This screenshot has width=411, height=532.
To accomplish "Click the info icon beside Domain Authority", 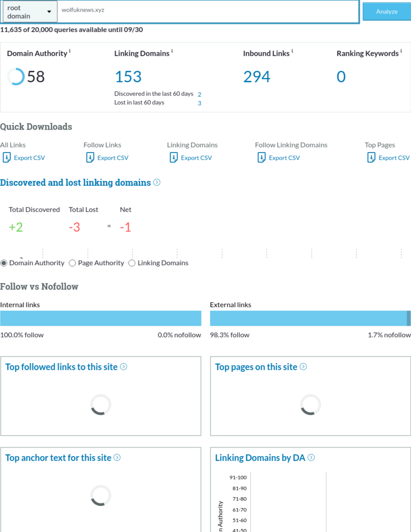I will point(70,52).
